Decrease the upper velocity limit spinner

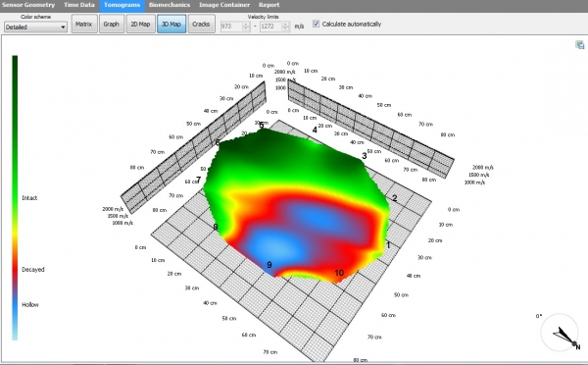pos(286,28)
